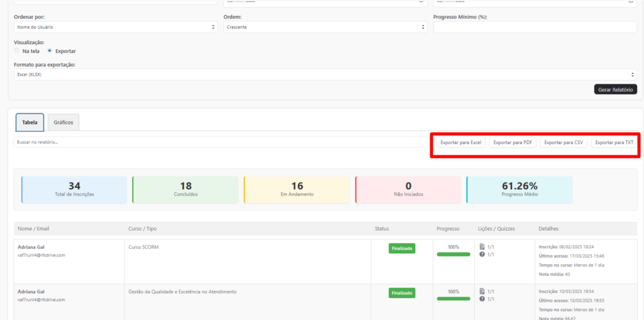Click the 'Total de Inscrições' summary card
Image resolution: width=644 pixels, height=320 pixels.
click(74, 189)
